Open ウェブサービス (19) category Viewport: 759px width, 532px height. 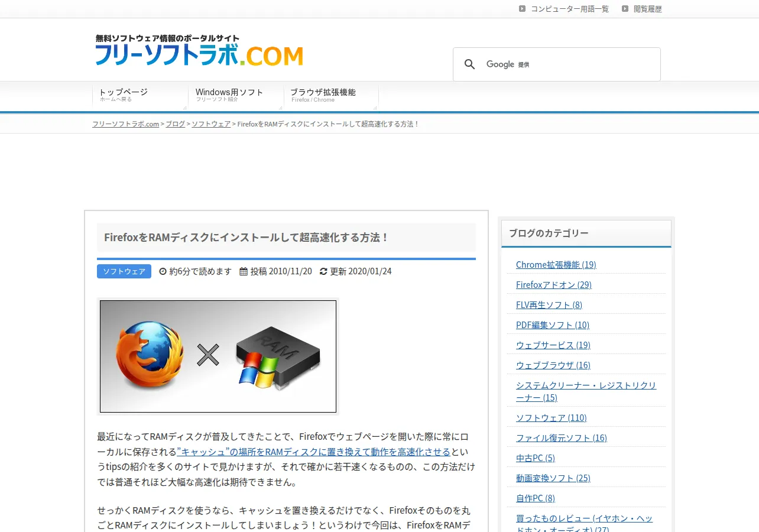(553, 345)
